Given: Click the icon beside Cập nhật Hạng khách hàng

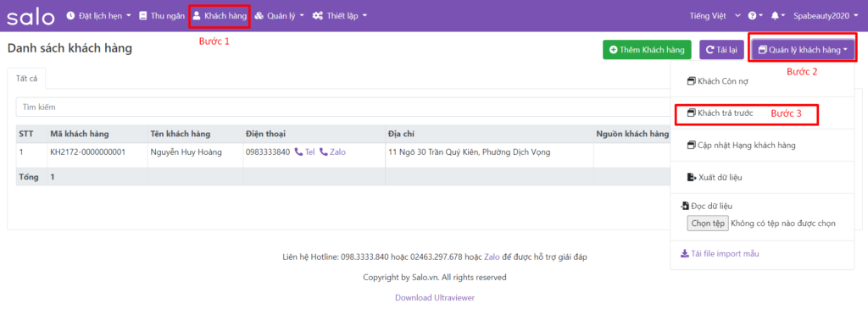Looking at the screenshot, I should (692, 146).
